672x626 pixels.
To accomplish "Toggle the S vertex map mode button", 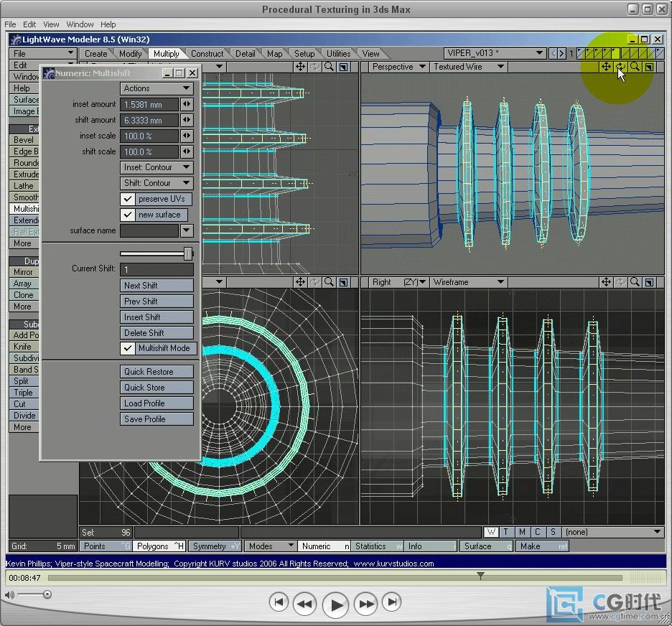I will point(553,532).
